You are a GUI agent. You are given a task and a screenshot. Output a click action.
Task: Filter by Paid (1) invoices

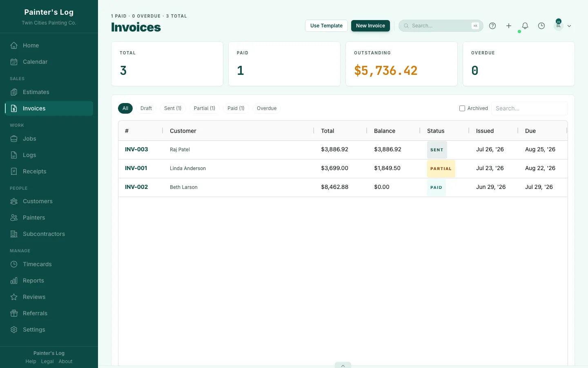(x=236, y=108)
